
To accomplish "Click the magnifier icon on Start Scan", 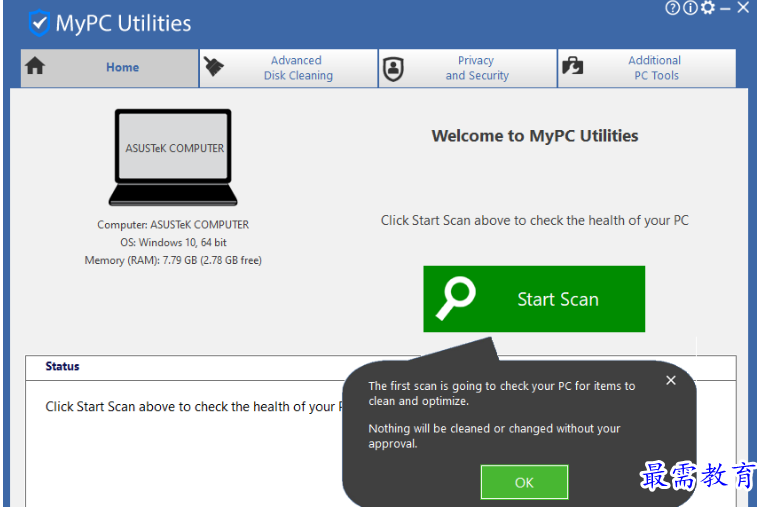I will pos(456,298).
